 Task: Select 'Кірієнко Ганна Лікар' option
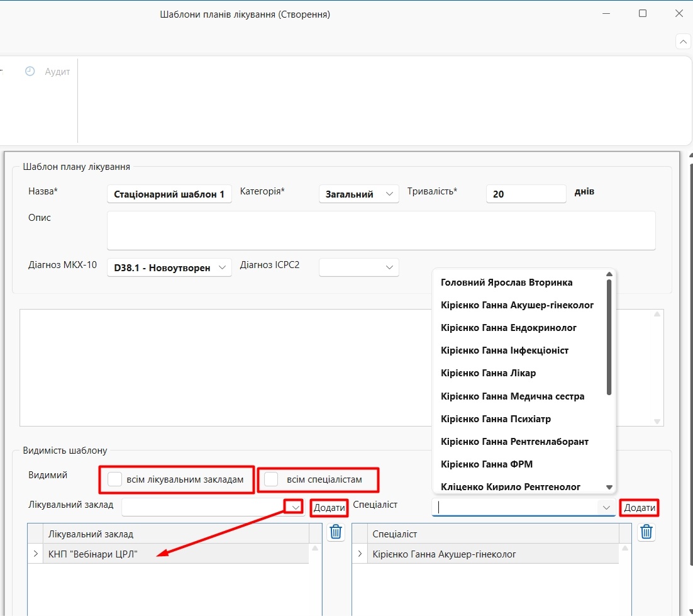pos(489,373)
